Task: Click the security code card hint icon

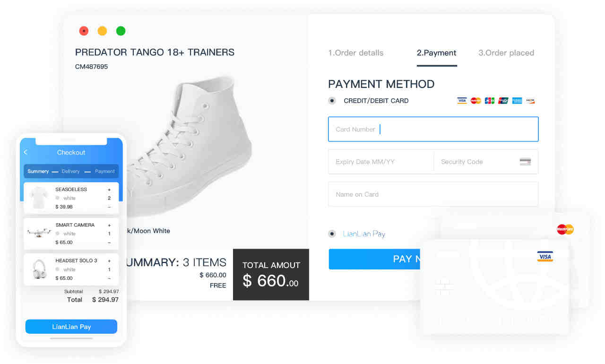Action: [x=525, y=162]
